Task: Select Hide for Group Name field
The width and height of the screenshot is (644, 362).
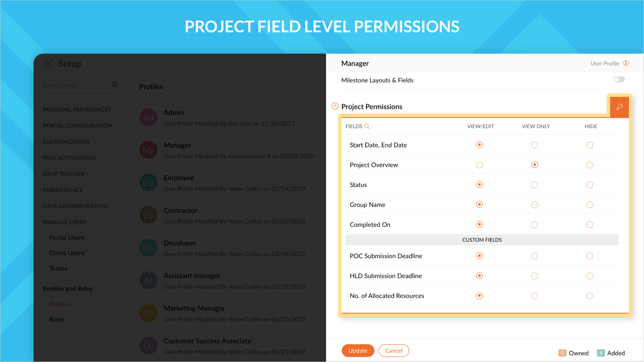Action: [x=590, y=204]
